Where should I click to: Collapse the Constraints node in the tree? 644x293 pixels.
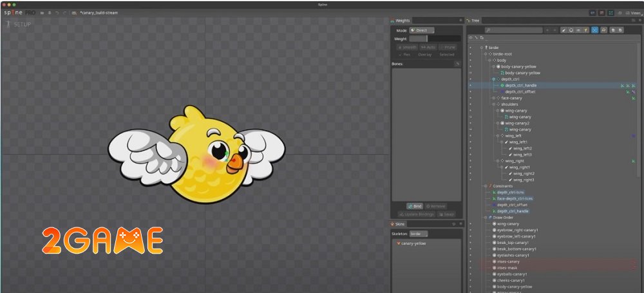tap(484, 186)
